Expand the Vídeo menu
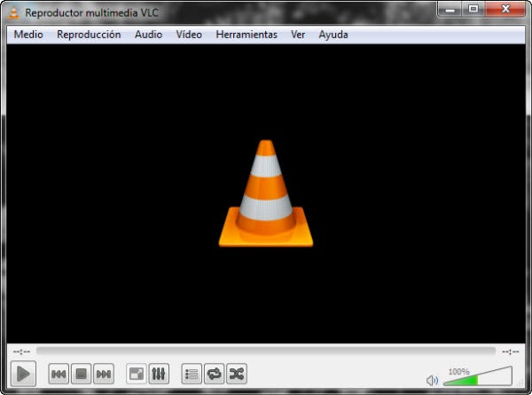Image resolution: width=532 pixels, height=395 pixels. [x=189, y=35]
